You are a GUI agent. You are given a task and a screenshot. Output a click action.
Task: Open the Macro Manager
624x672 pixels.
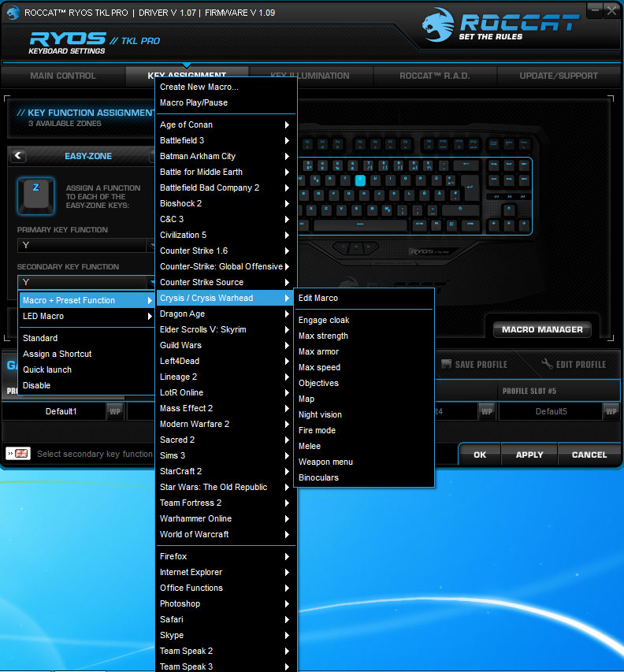tap(542, 329)
